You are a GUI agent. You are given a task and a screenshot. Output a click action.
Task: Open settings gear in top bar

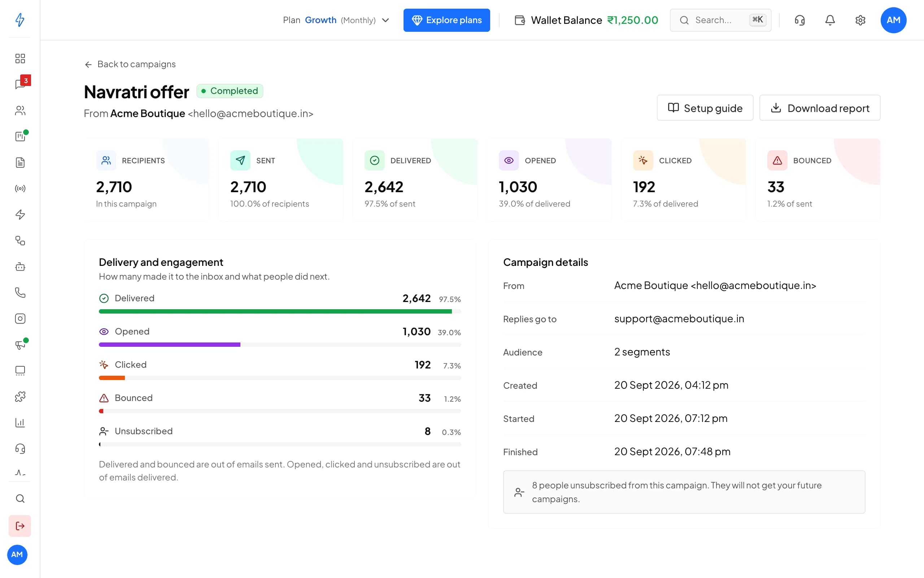pos(860,20)
